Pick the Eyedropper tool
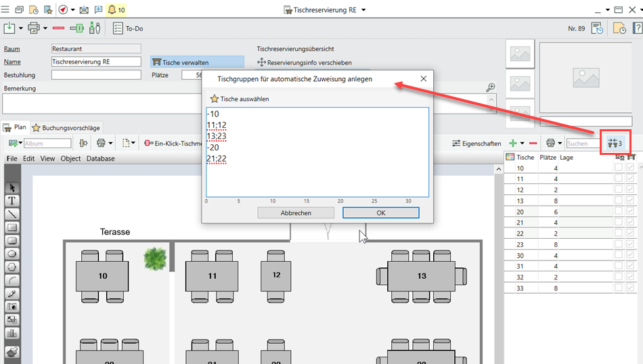The width and height of the screenshot is (643, 364). (12, 294)
